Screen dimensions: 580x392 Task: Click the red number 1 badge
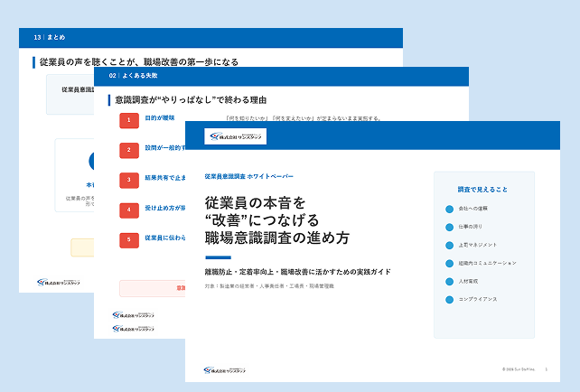129,120
